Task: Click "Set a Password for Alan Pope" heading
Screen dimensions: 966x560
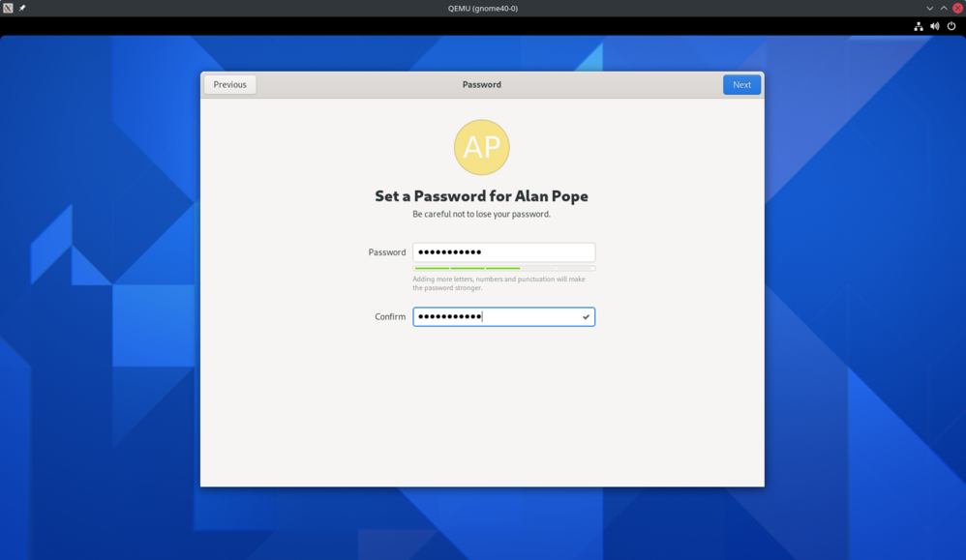Action: [481, 195]
